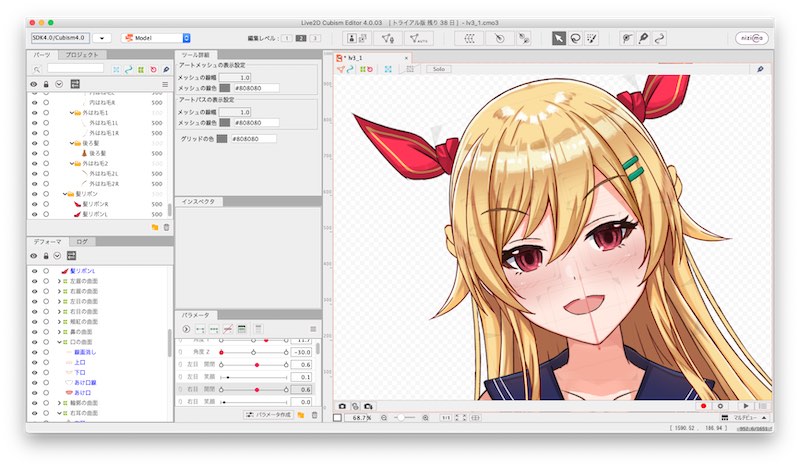Click the zoom-out magnifier on canvas bar
Viewport: 800px width, 467px height.
pyautogui.click(x=384, y=417)
